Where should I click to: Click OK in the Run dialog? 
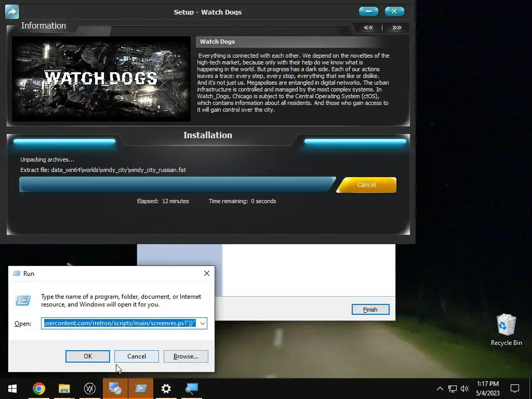(x=87, y=356)
